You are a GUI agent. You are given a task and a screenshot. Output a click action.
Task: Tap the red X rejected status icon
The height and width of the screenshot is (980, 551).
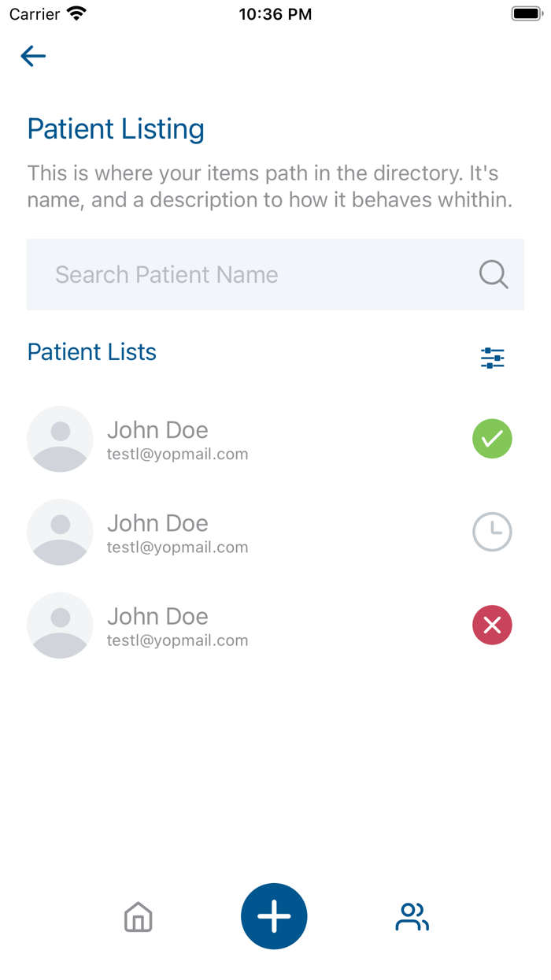tap(492, 625)
